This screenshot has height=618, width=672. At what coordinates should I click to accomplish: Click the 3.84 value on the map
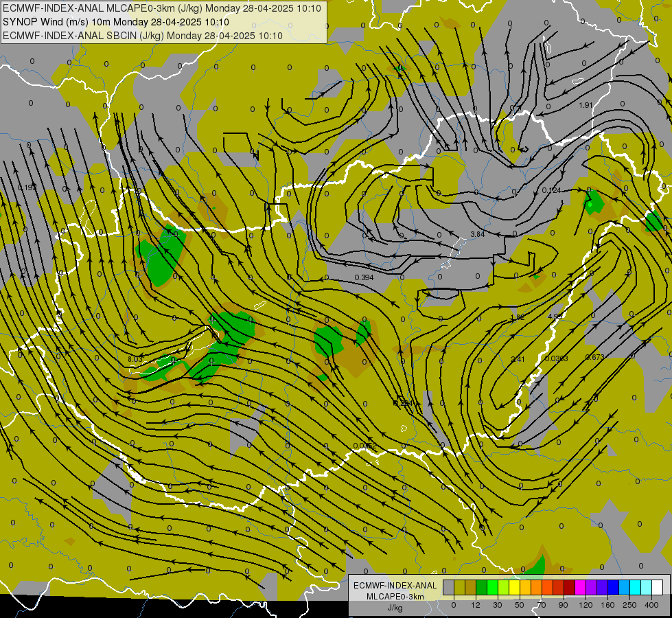[x=478, y=234]
